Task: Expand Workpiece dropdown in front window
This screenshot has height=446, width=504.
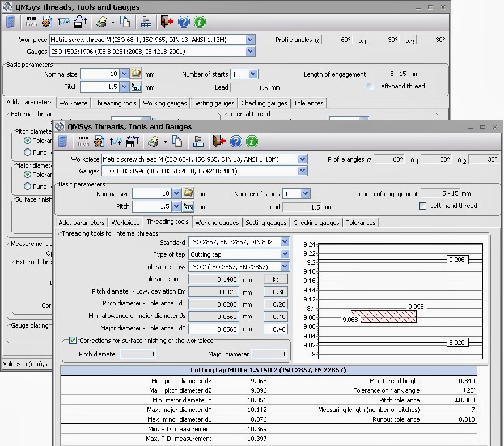Action: click(302, 159)
